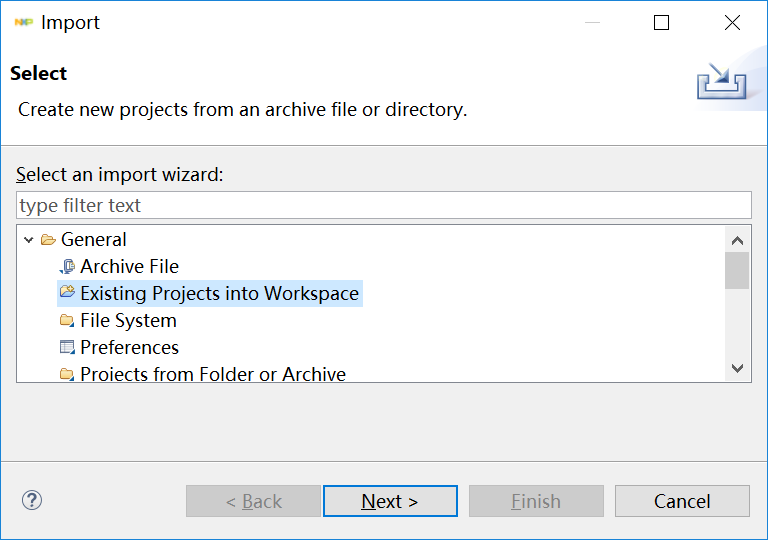
Task: Select Existing Projects into Workspace entry
Action: pyautogui.click(x=219, y=294)
